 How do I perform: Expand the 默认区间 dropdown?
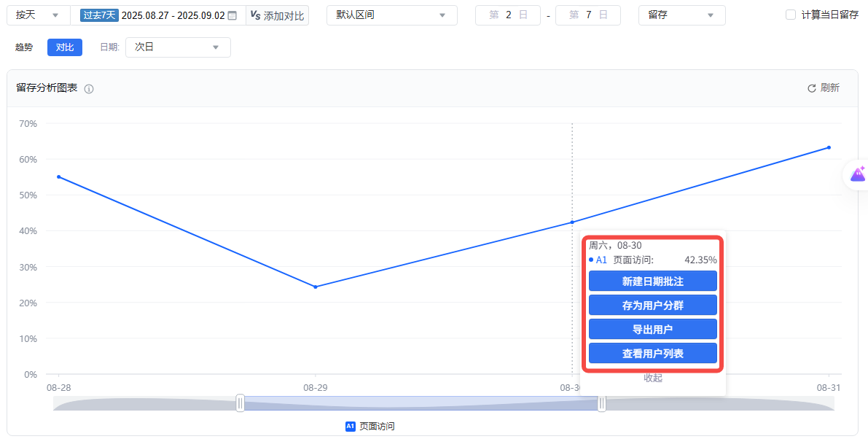click(392, 15)
